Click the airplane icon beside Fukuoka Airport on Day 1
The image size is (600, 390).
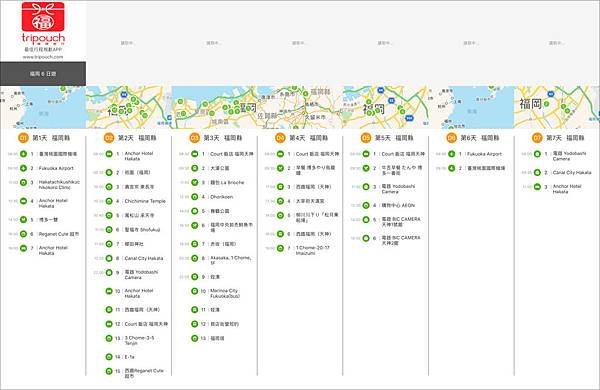pos(23,168)
